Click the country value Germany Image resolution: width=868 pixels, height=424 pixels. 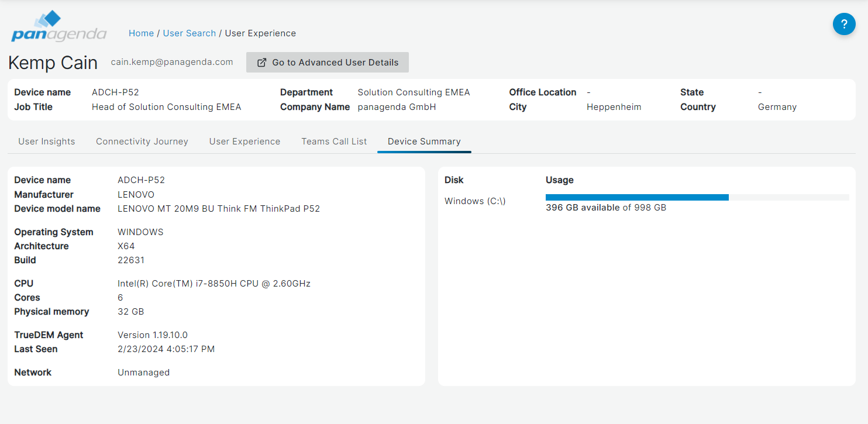point(777,107)
